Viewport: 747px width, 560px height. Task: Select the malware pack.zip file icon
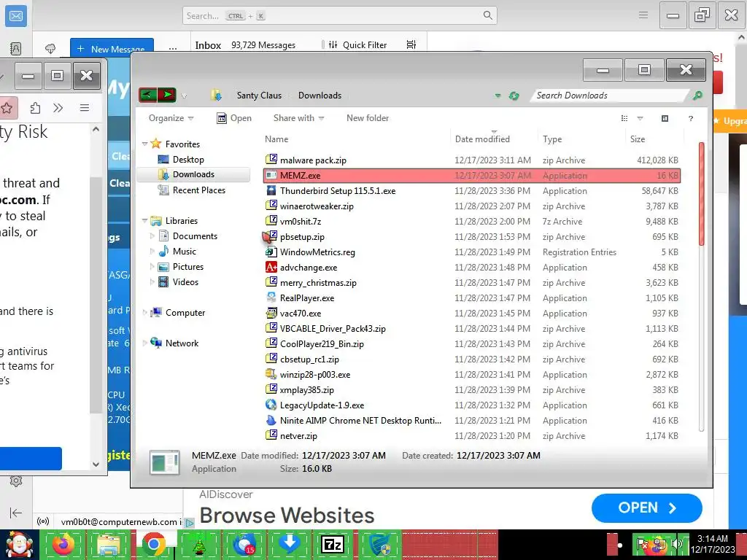pos(271,160)
